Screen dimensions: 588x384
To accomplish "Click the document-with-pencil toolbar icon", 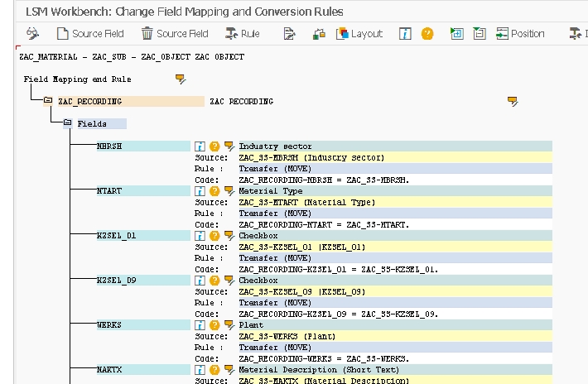I will point(289,34).
